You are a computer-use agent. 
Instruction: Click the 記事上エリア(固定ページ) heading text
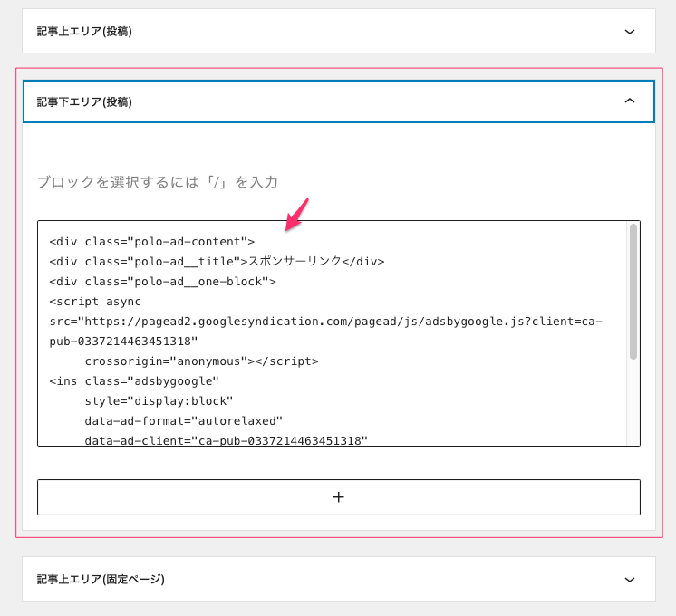(x=101, y=579)
